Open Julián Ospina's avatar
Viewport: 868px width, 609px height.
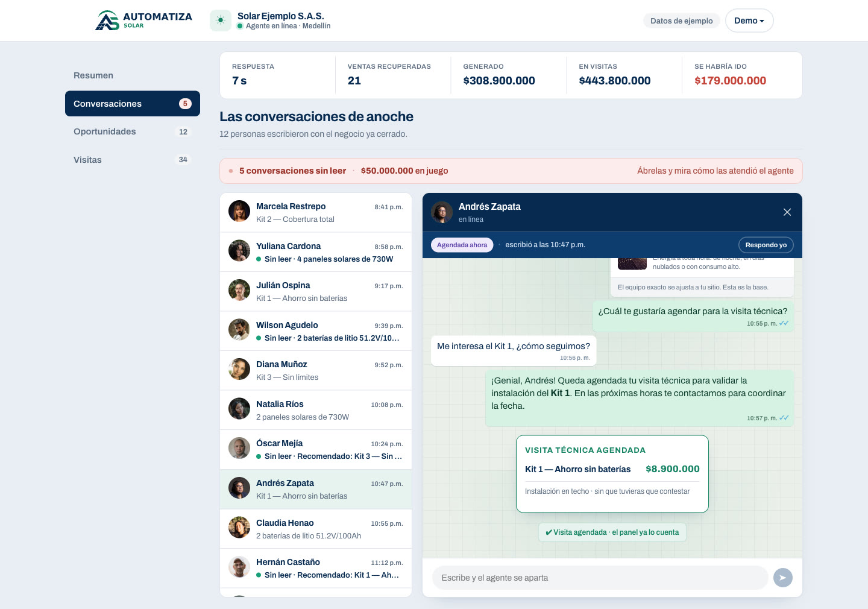239,290
